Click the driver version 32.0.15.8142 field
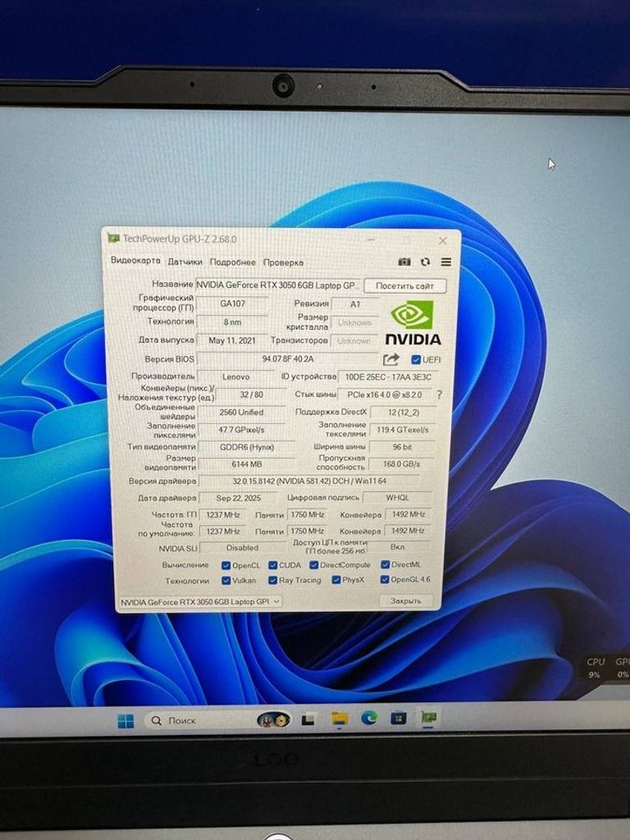The height and width of the screenshot is (840, 630). 309,481
